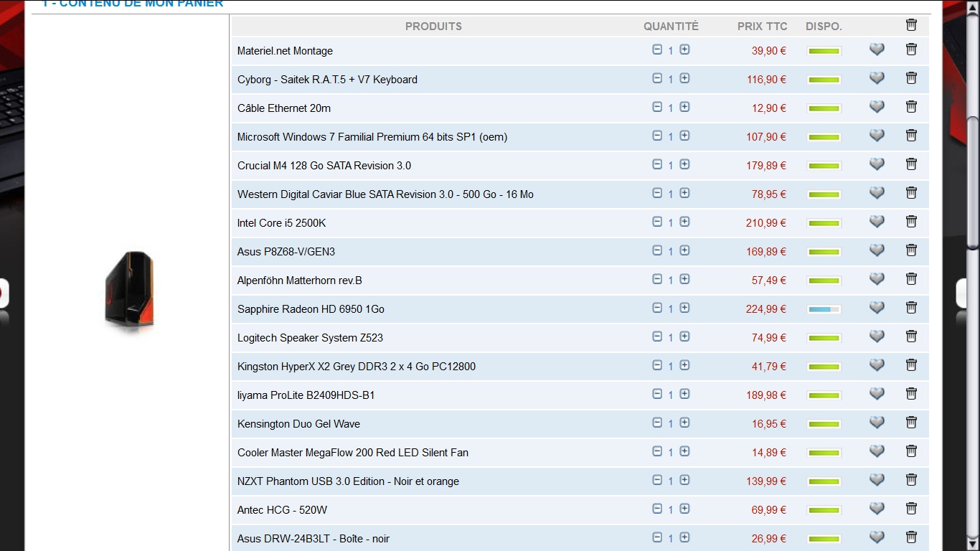The width and height of the screenshot is (980, 551).
Task: Delete Materiel.net Montage from cart
Action: (911, 50)
